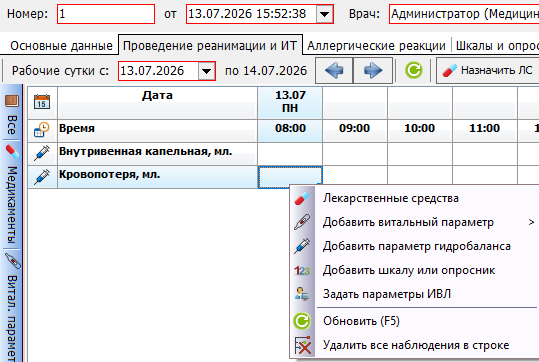Image resolution: width=539 pixels, height=362 pixels.
Task: Open the Рабочие сутки с date dropdown
Action: (206, 71)
